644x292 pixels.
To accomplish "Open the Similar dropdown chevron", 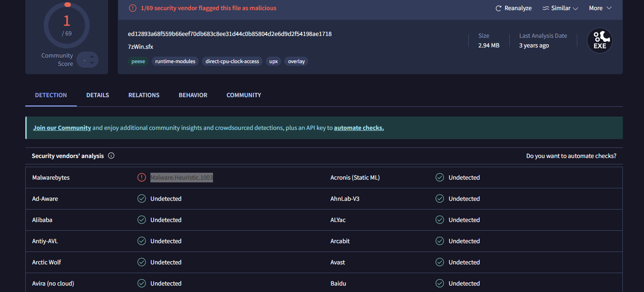I will [x=575, y=8].
